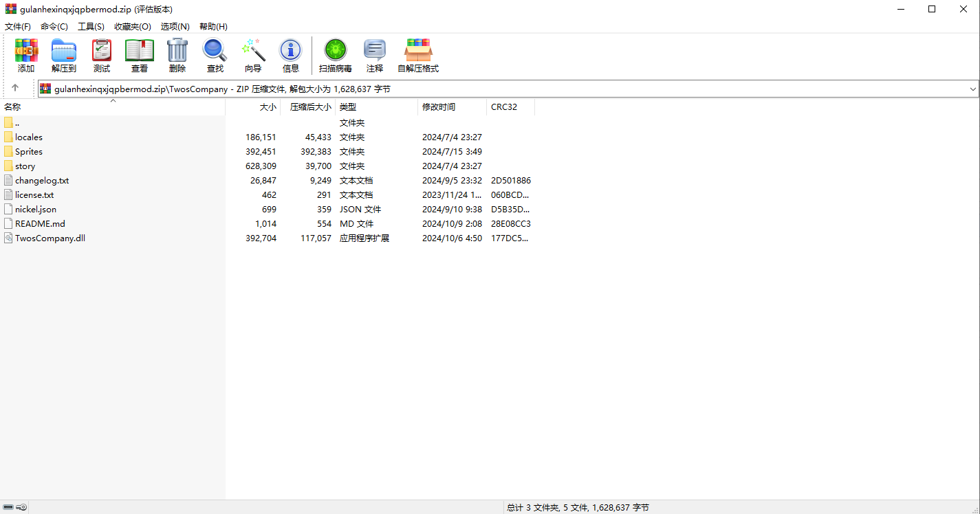Click the TwosCompany.dll file icon
Viewport: 980px width, 514px height.
click(8, 238)
